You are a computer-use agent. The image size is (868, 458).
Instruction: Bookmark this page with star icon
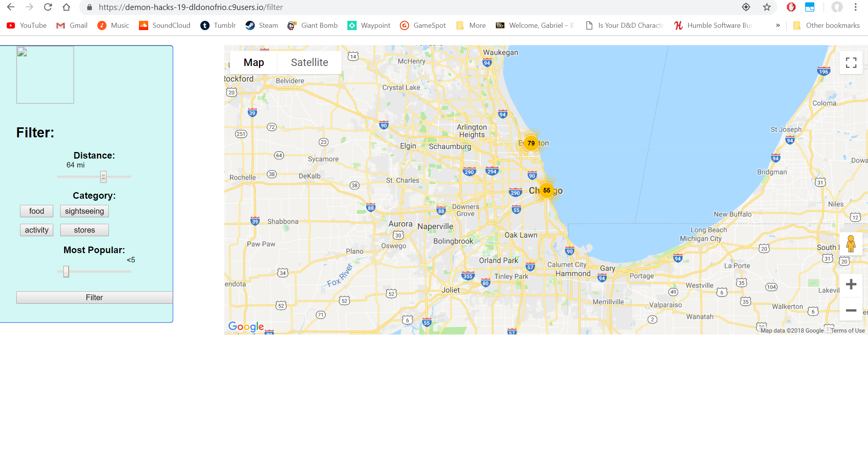[766, 7]
